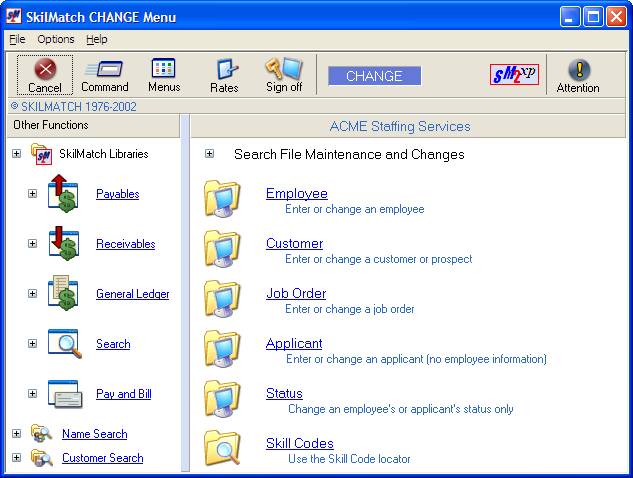Click the 'SkilMatch Libraries' tree label
Viewport: 633px width, 478px height.
[x=104, y=154]
